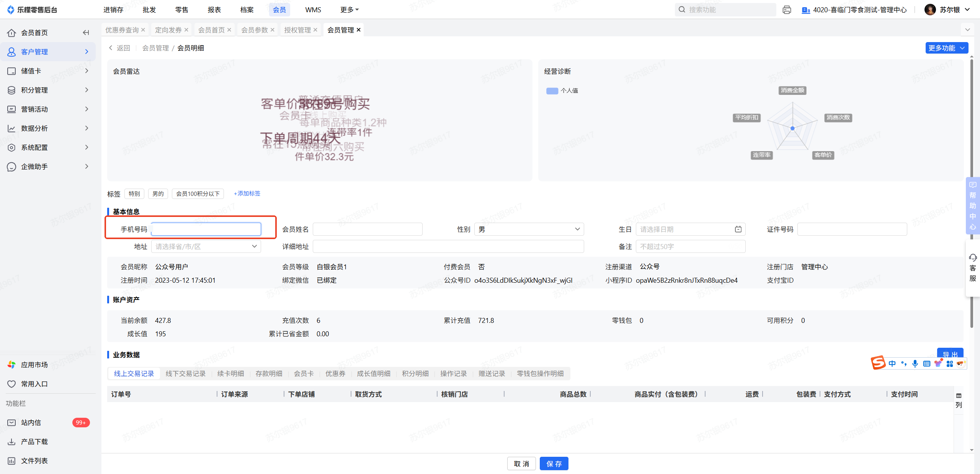This screenshot has height=474, width=980.
Task: Close the 授权管理 tab
Action: pyautogui.click(x=315, y=30)
